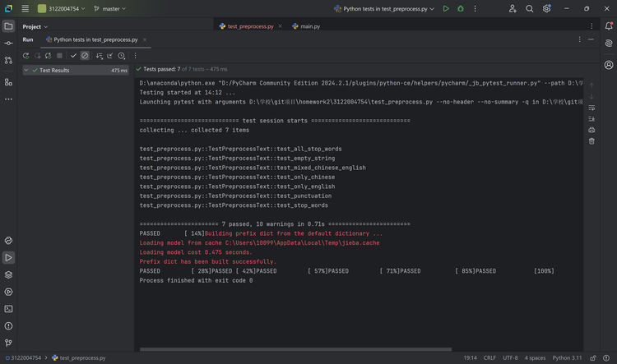
Task: Open the Problems tool window icon
Action: 9,326
